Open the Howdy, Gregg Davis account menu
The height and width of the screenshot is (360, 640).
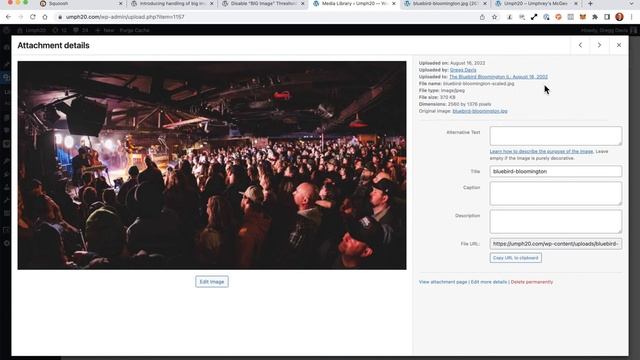pyautogui.click(x=608, y=30)
